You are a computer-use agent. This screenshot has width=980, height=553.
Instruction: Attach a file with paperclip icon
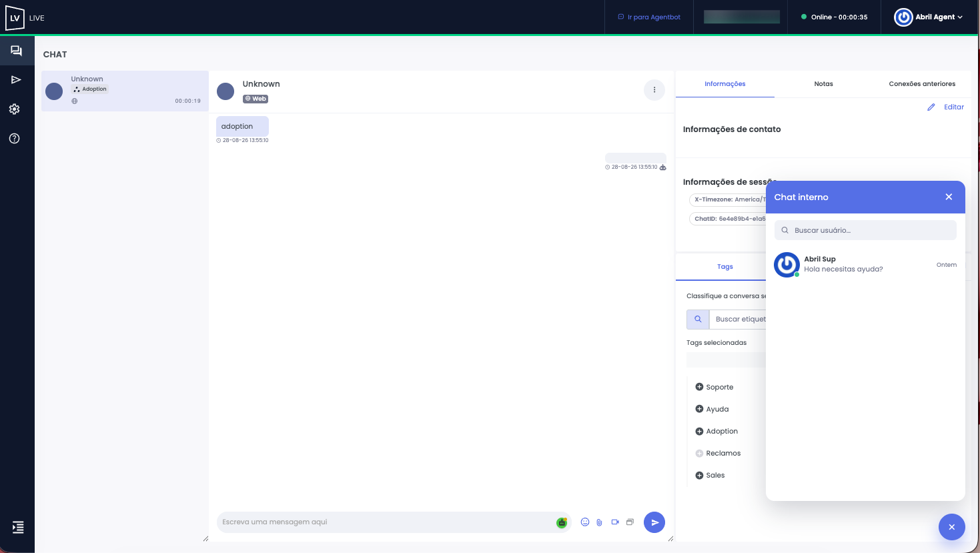599,522
